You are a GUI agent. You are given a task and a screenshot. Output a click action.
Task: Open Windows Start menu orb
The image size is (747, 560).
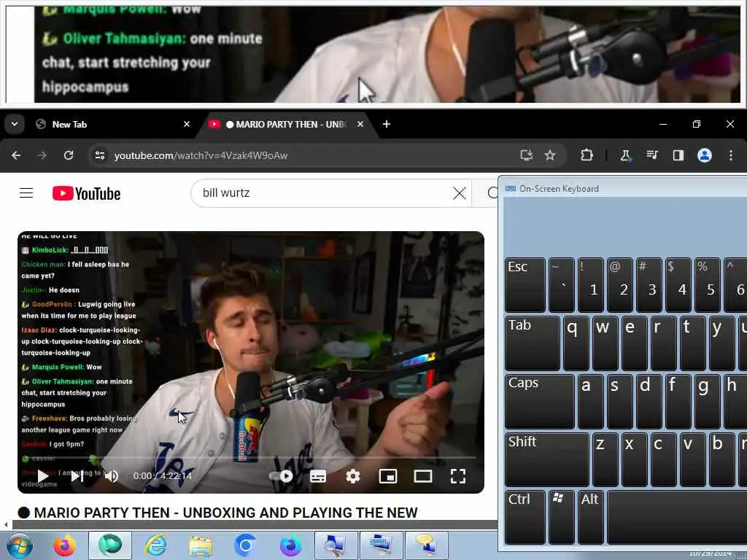20,545
